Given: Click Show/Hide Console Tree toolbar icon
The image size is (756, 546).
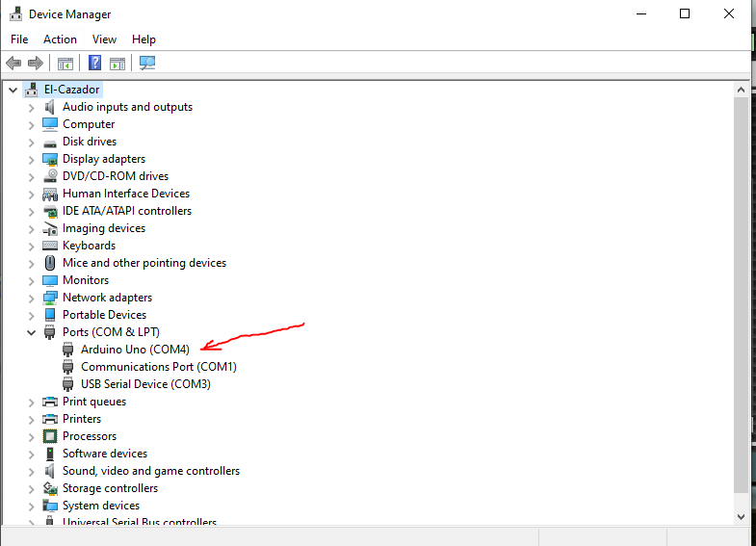Looking at the screenshot, I should [x=65, y=64].
